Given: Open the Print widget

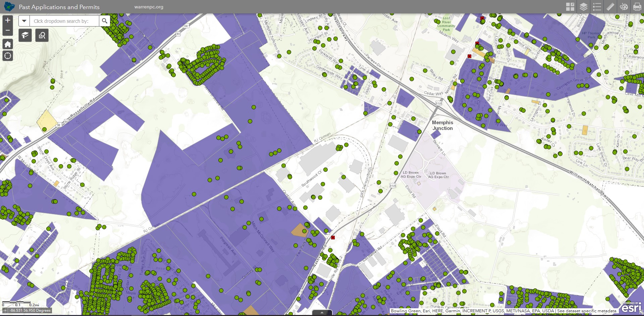Looking at the screenshot, I should point(637,6).
